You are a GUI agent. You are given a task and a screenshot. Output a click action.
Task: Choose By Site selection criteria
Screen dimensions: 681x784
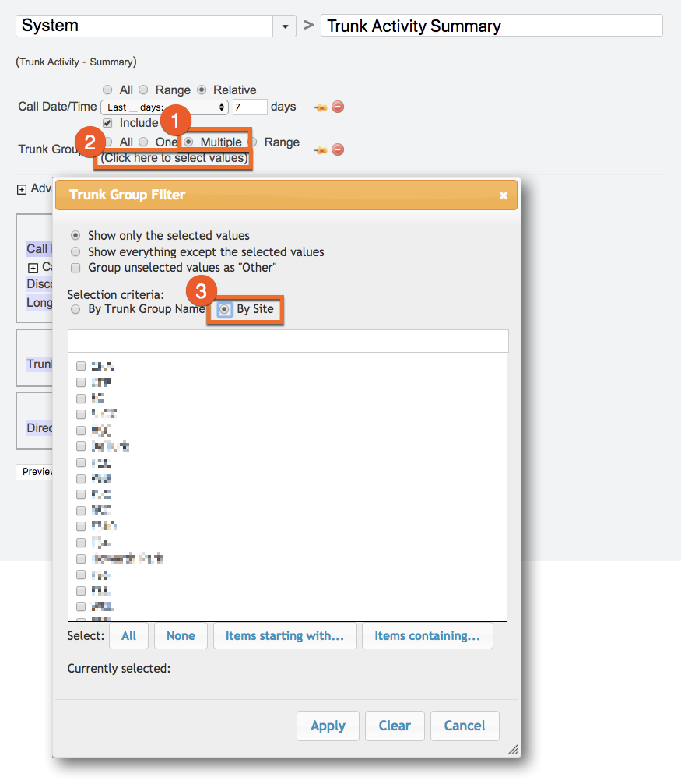(x=225, y=310)
